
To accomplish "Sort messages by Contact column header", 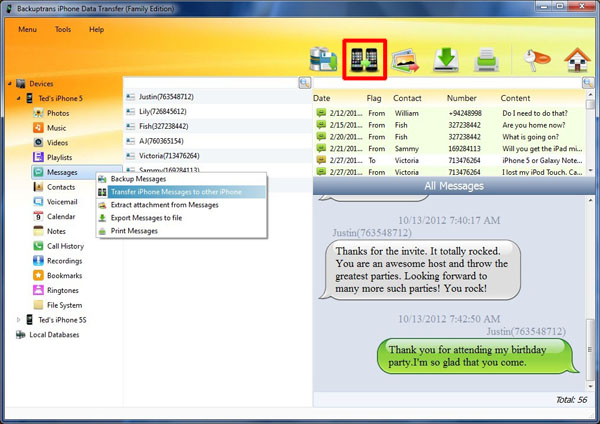I will 407,98.
